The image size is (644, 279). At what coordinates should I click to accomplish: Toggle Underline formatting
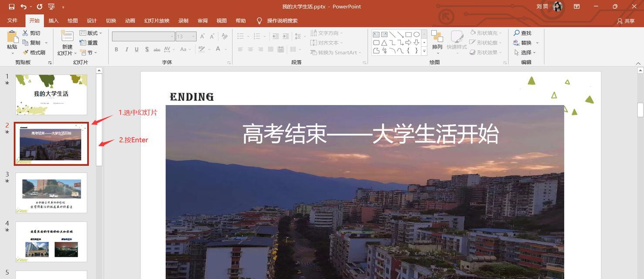pos(136,50)
